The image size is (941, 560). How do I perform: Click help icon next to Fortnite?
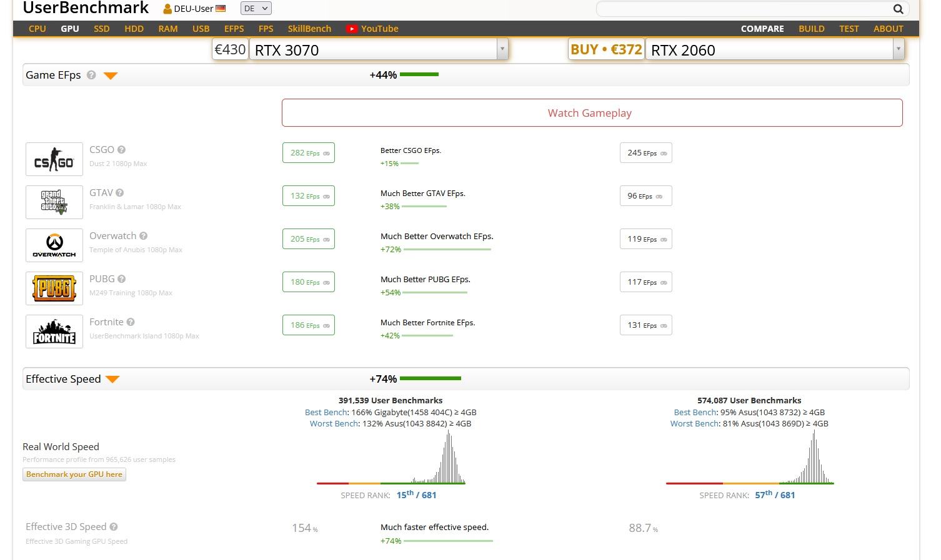click(x=131, y=322)
